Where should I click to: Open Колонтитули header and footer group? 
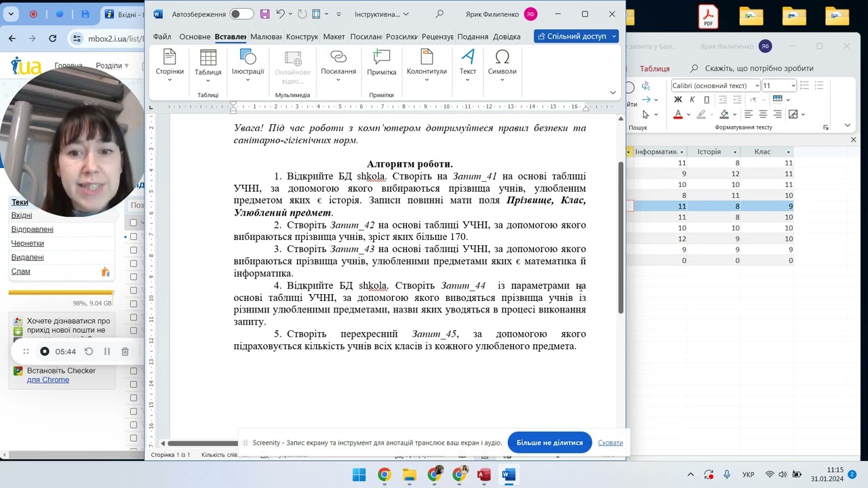click(427, 65)
